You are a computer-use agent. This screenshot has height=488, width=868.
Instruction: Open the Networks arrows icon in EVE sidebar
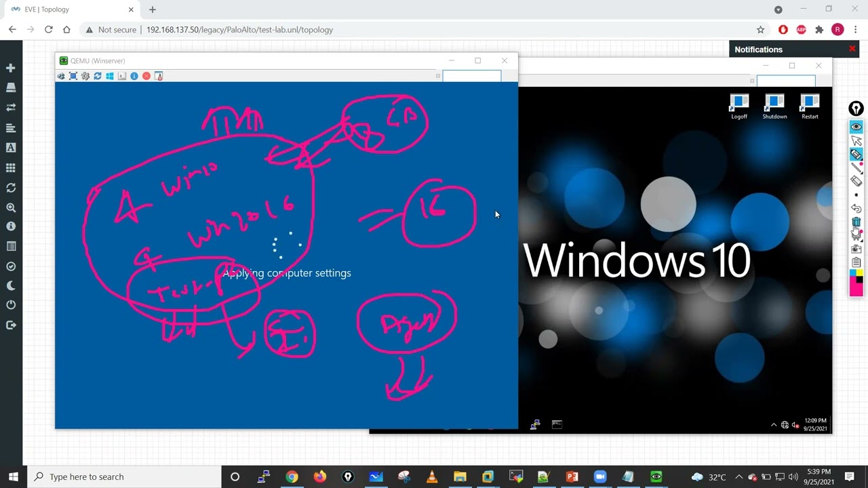(x=11, y=107)
